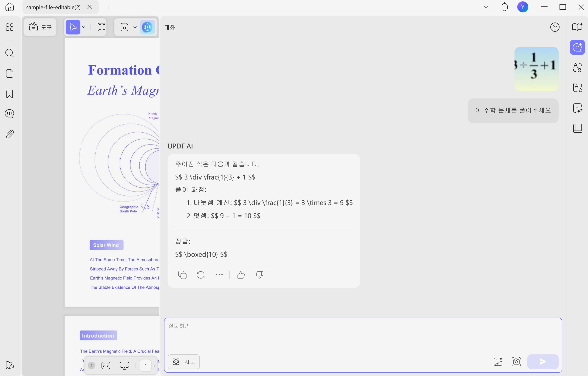The width and height of the screenshot is (588, 376).
Task: Toggle the 사고 thinking mode button
Action: 184,362
